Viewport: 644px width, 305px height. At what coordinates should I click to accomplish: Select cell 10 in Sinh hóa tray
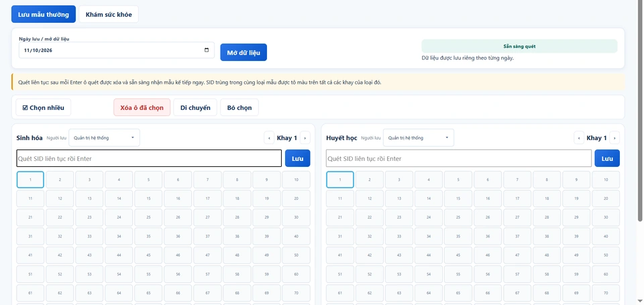pyautogui.click(x=296, y=180)
